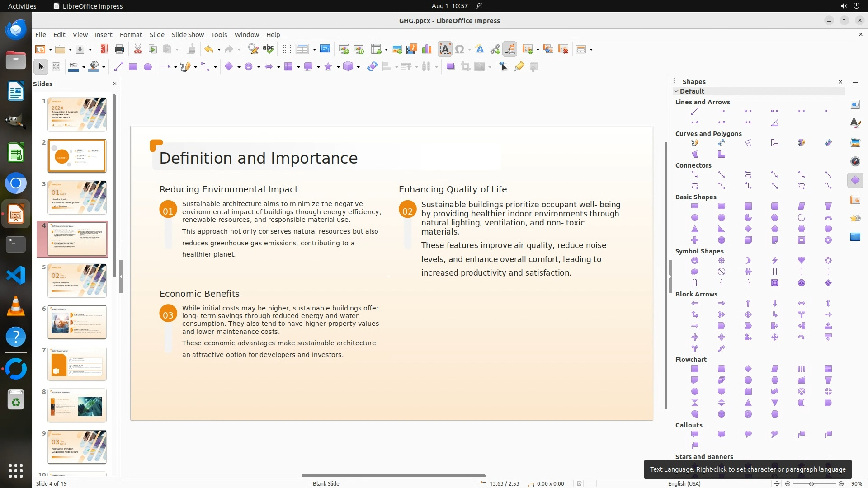Viewport: 868px width, 488px height.
Task: Toggle the shadow effect button
Action: coord(450,67)
